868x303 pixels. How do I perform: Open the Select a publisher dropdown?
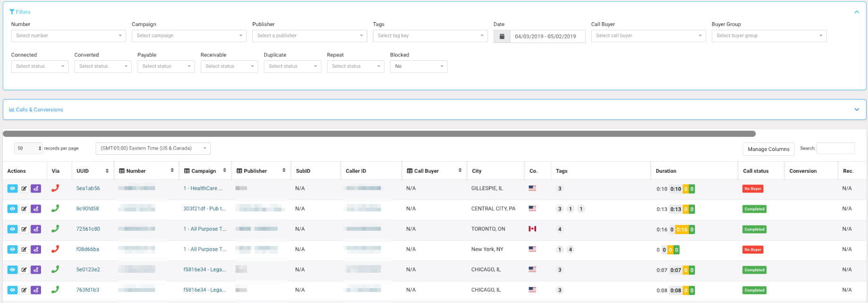(310, 36)
